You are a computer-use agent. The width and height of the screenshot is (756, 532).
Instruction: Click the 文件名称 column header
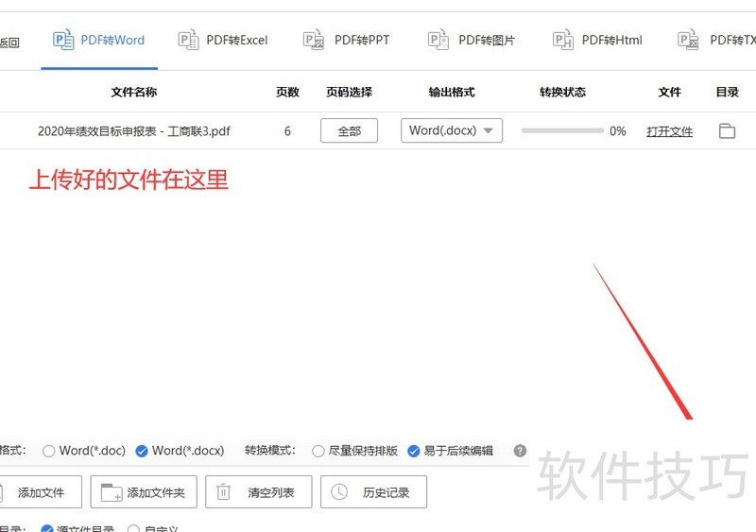pyautogui.click(x=134, y=92)
